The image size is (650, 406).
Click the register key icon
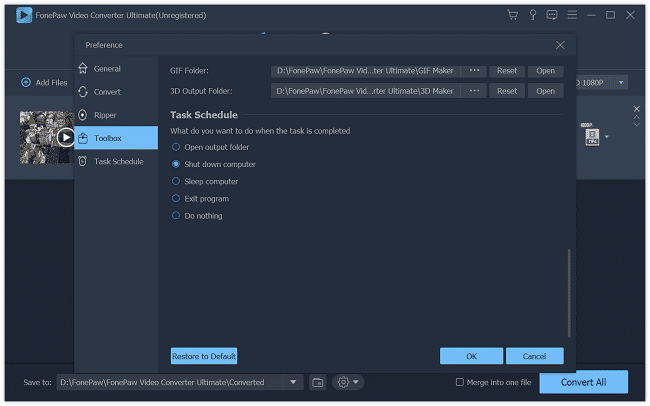pyautogui.click(x=533, y=15)
